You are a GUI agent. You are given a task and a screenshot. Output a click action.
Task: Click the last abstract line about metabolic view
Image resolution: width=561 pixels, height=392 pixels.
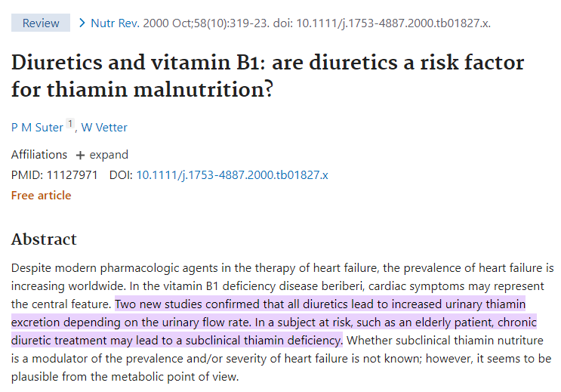pos(125,377)
